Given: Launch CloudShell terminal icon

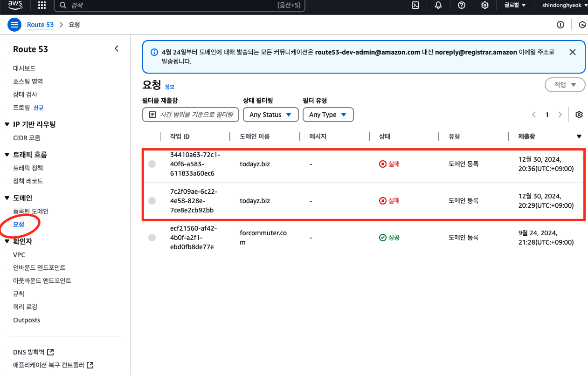Looking at the screenshot, I should [415, 5].
